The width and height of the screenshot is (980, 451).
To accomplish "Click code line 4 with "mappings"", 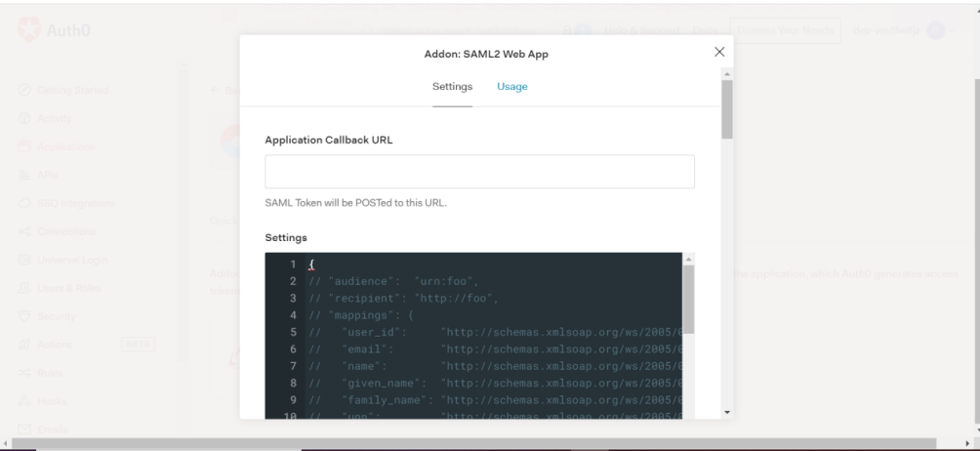I will pos(360,315).
